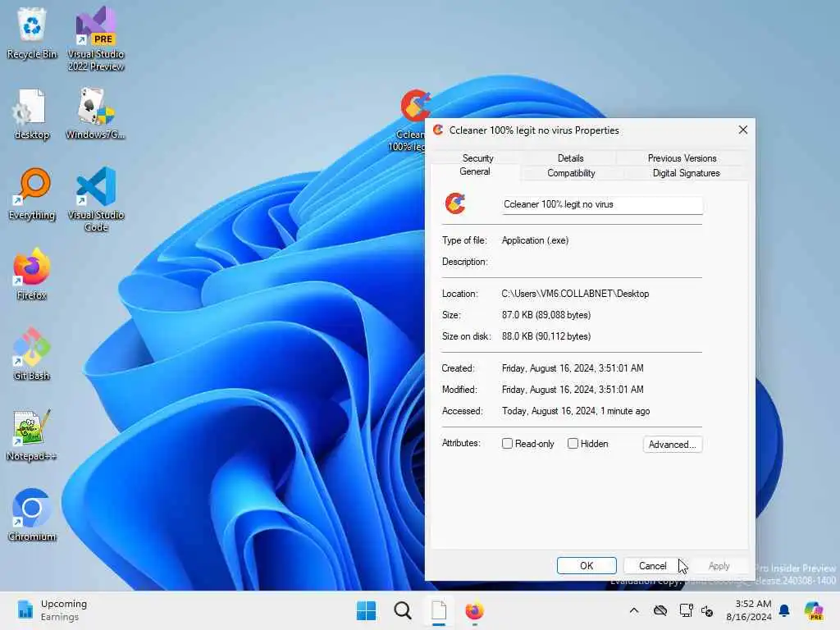The image size is (840, 630).
Task: Click the blank file app in taskbar
Action: click(x=439, y=610)
